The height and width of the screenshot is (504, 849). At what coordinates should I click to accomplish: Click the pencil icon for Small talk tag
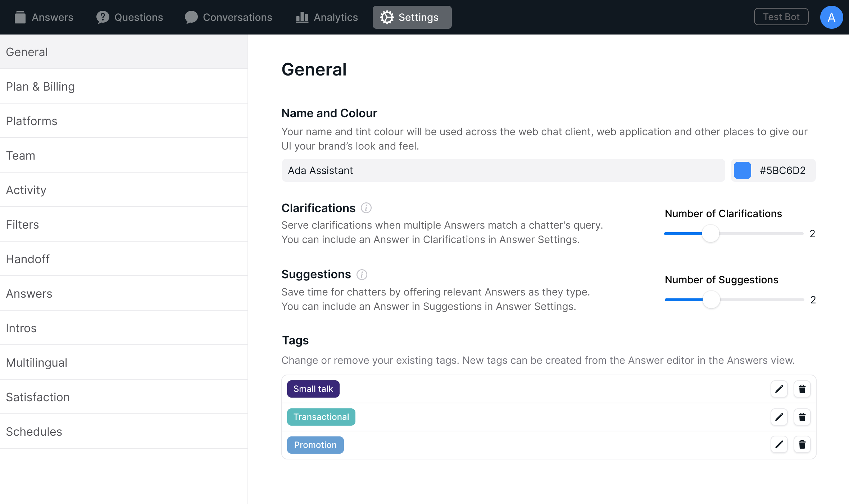tap(779, 389)
